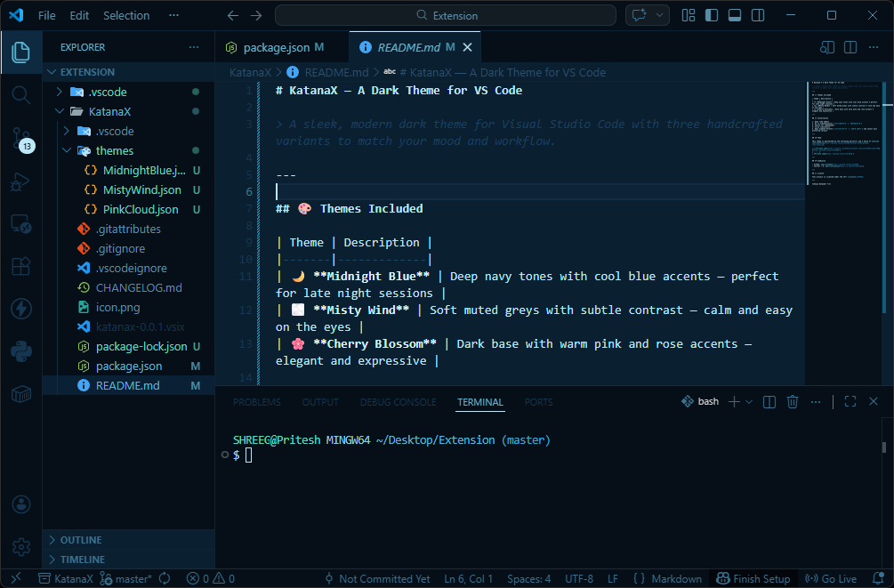Expand the TIMELINE section

pyautogui.click(x=129, y=560)
